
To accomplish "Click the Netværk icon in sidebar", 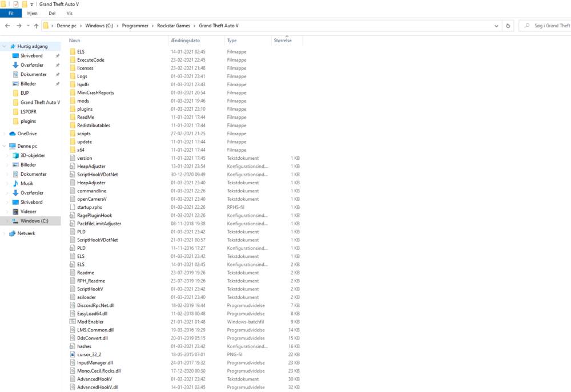I will (13, 233).
